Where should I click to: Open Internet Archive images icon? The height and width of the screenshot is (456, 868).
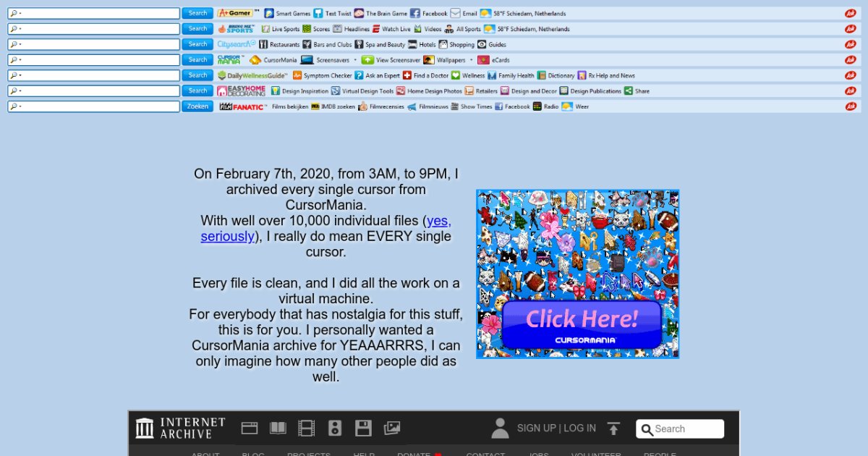click(391, 428)
